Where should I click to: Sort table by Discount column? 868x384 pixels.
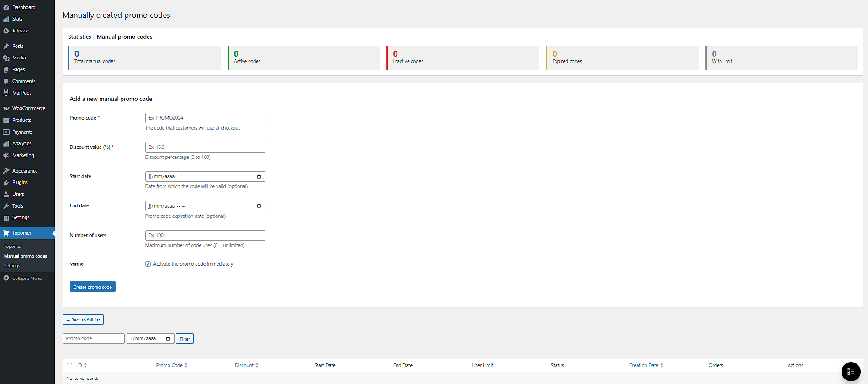246,365
